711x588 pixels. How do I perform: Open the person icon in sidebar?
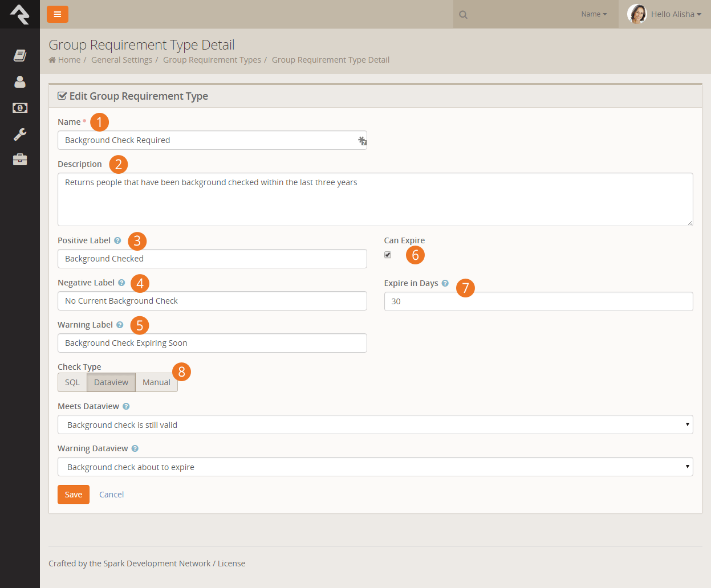tap(20, 82)
